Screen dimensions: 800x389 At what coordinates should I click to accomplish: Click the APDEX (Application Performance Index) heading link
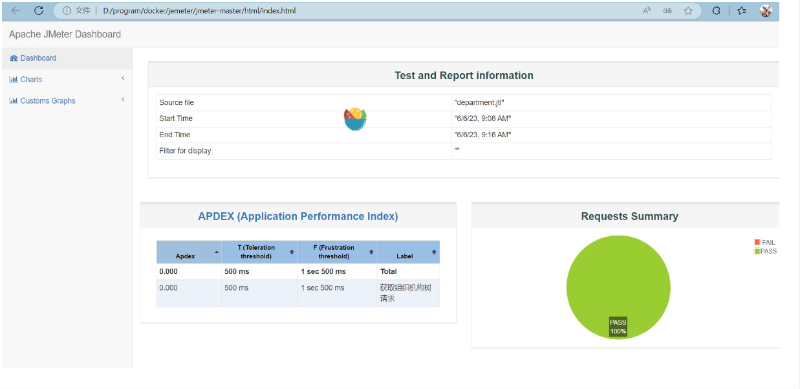tap(298, 216)
